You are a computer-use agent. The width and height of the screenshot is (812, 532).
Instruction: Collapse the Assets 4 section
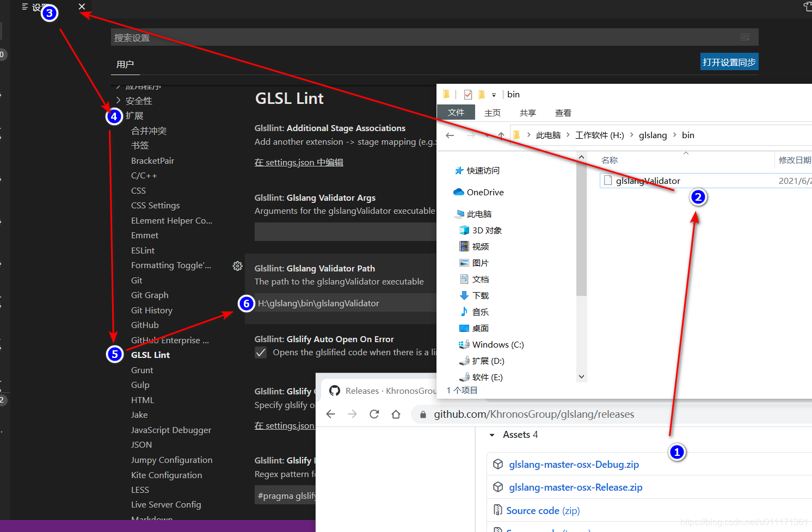[x=492, y=435]
